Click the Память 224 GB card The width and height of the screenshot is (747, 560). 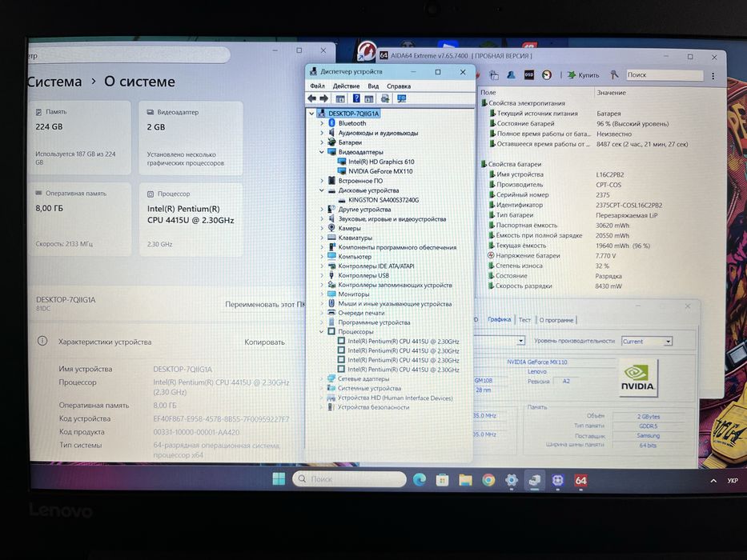(x=80, y=138)
